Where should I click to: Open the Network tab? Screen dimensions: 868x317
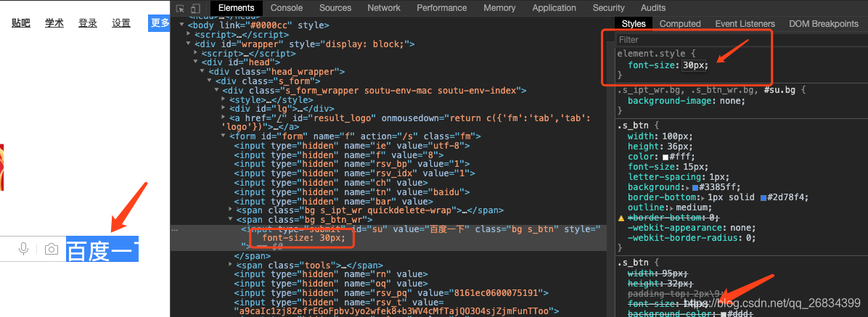pyautogui.click(x=384, y=8)
